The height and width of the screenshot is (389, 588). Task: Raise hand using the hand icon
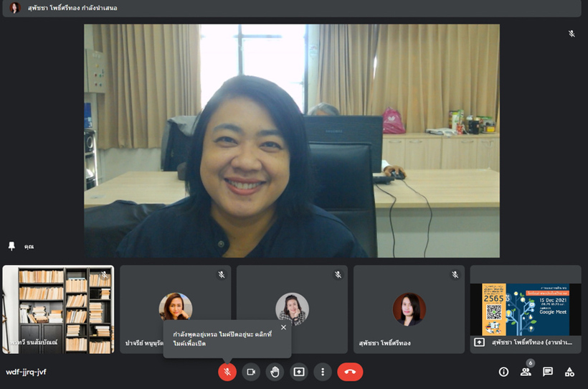tap(275, 372)
